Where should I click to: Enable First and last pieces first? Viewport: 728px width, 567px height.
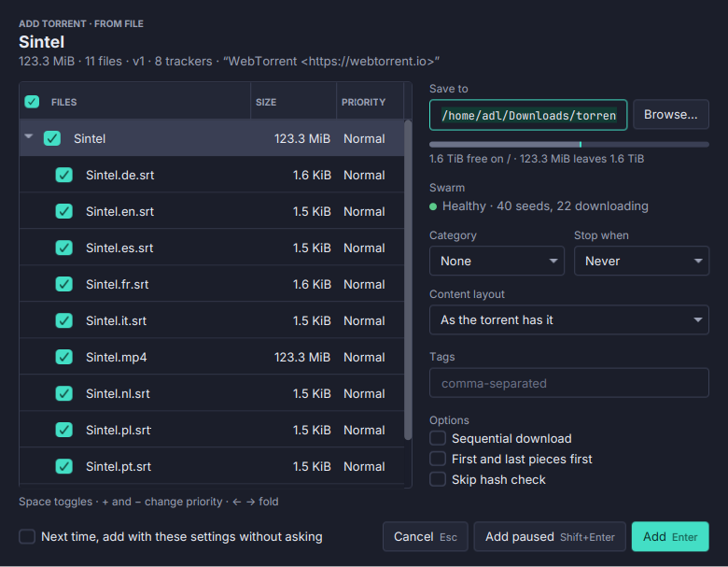[438, 459]
